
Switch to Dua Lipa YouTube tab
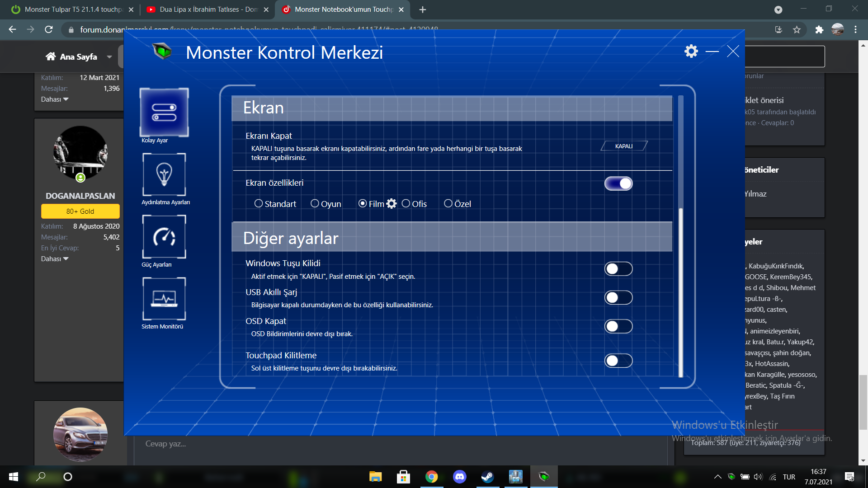pos(208,9)
